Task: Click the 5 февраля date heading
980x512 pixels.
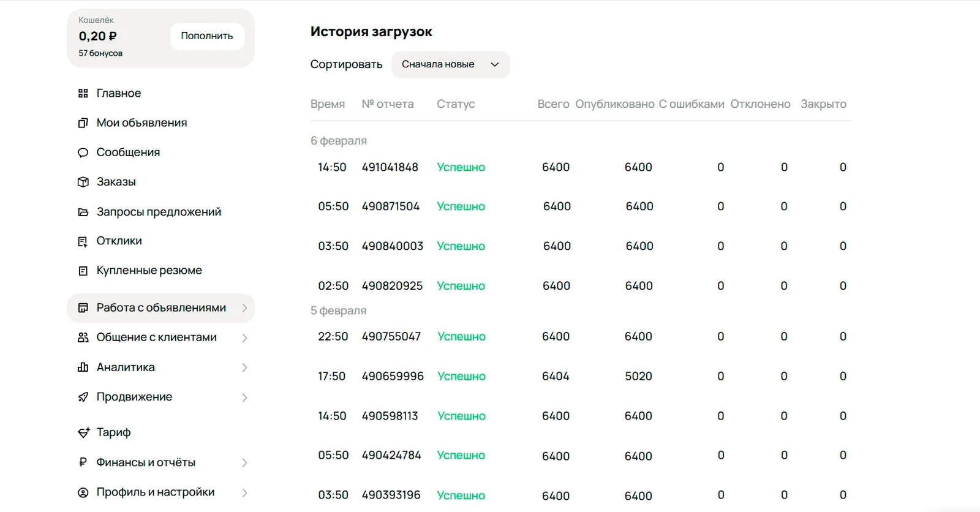Action: tap(338, 311)
